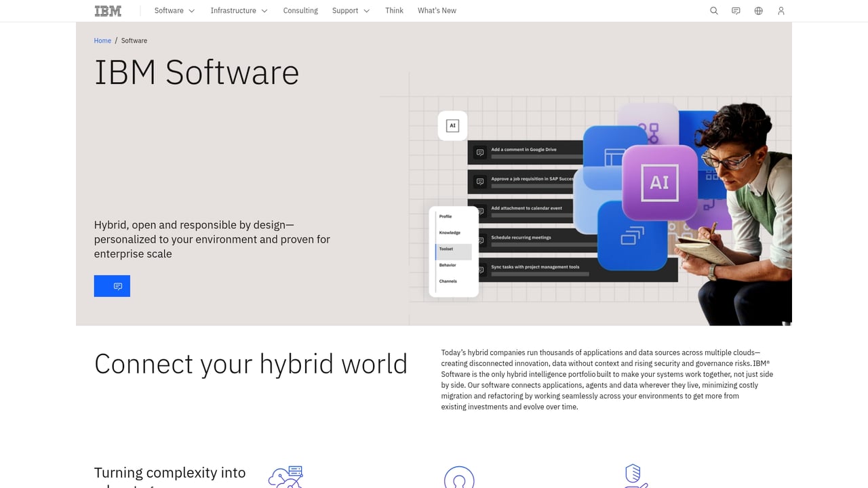Expand the Software dropdown menu
The image size is (868, 488).
pyautogui.click(x=174, y=11)
